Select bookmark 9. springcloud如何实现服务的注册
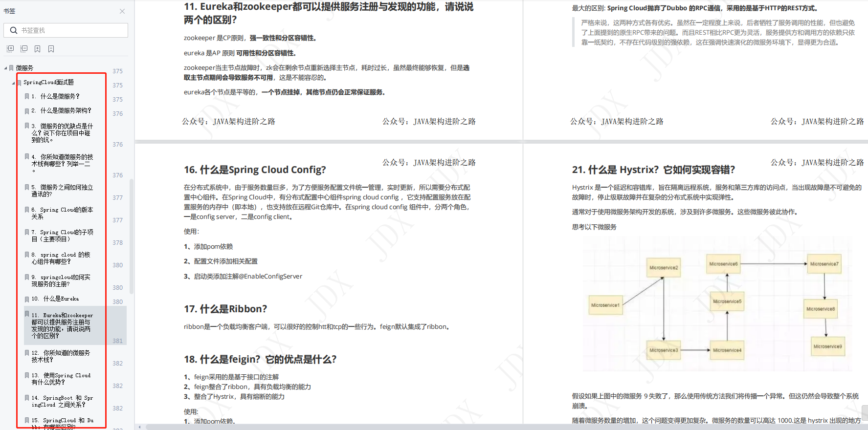The image size is (868, 430). tap(61, 280)
